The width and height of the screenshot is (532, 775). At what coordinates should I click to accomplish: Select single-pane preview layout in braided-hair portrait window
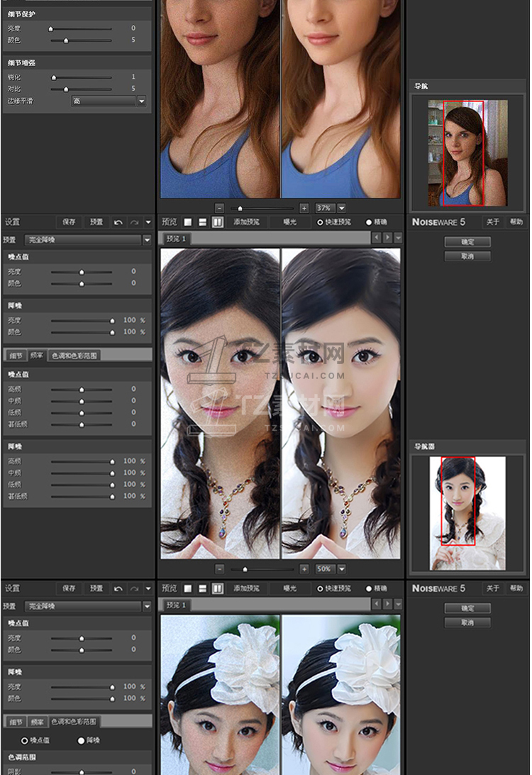[x=188, y=222]
